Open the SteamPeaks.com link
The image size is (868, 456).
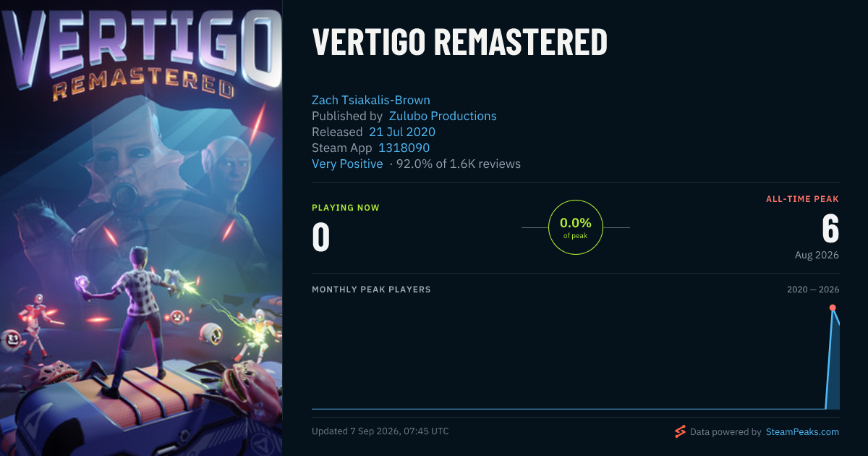click(802, 432)
